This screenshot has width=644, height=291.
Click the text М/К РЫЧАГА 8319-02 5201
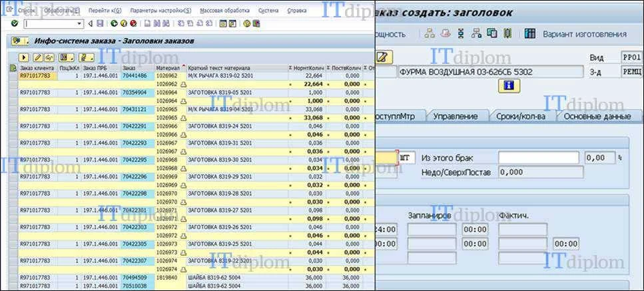pyautogui.click(x=220, y=76)
